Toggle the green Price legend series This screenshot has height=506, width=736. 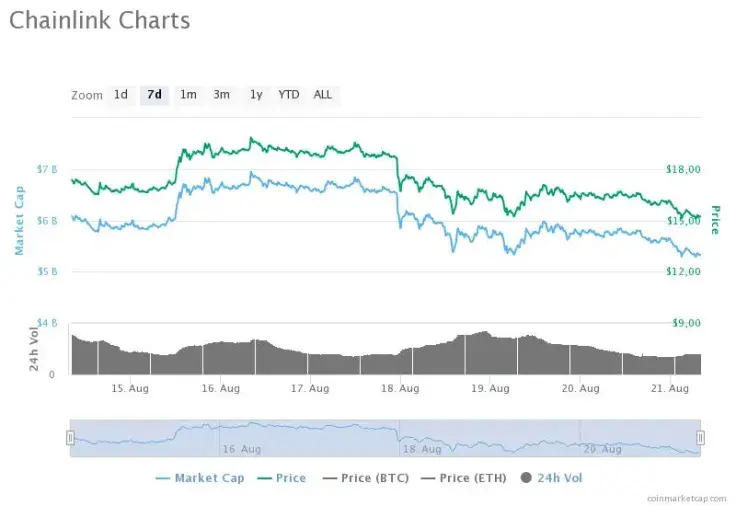pos(282,478)
